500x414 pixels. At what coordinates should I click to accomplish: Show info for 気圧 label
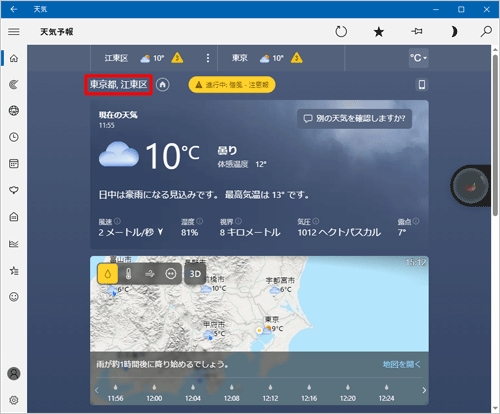(316, 221)
